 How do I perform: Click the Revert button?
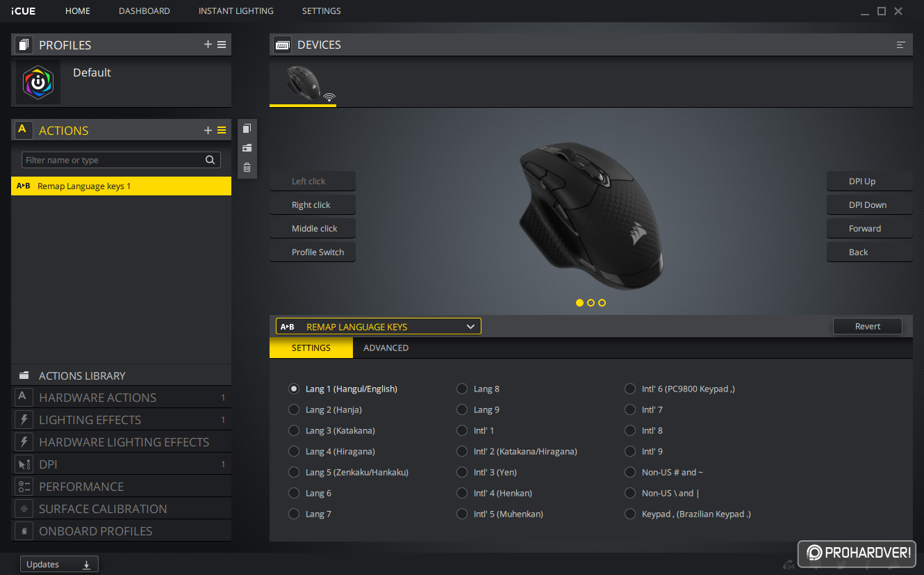(868, 326)
